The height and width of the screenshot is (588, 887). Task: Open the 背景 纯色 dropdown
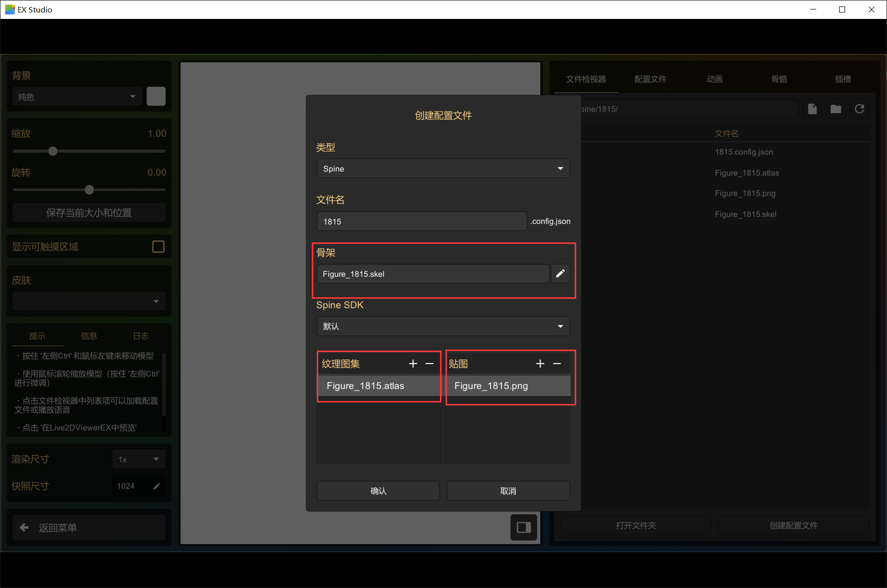tap(77, 96)
